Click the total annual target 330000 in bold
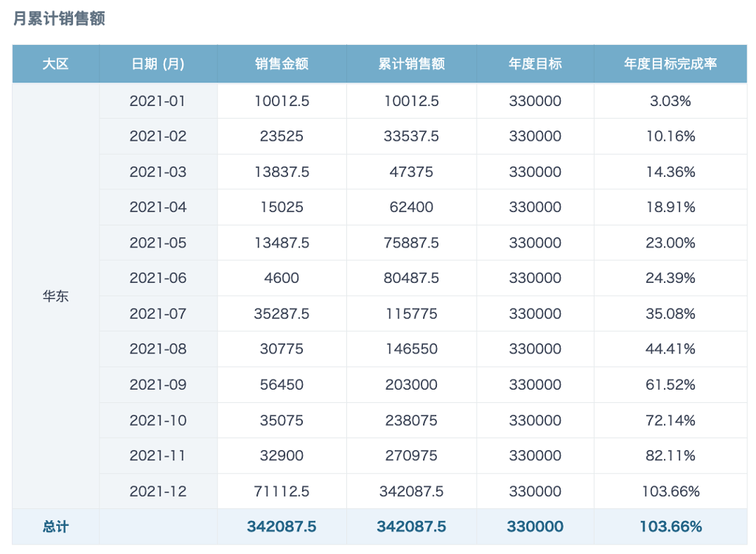 (x=535, y=527)
